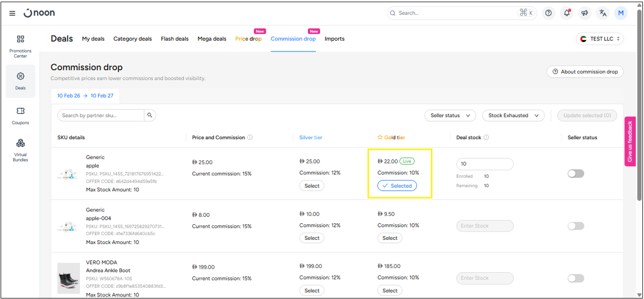The image size is (644, 299).
Task: Click the announcements megaphone icon
Action: [585, 13]
